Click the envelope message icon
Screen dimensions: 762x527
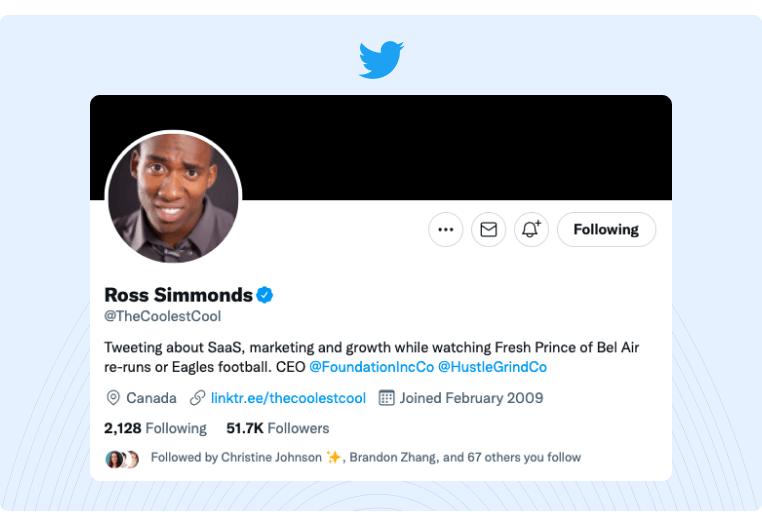tap(488, 229)
